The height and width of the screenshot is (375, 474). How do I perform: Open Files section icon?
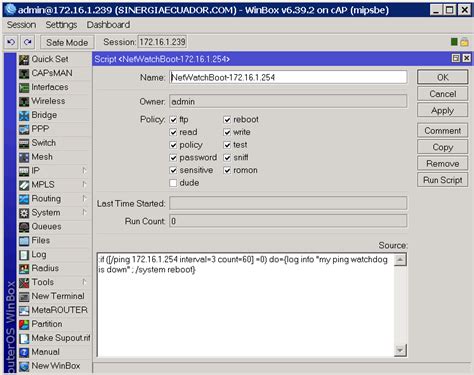(24, 241)
